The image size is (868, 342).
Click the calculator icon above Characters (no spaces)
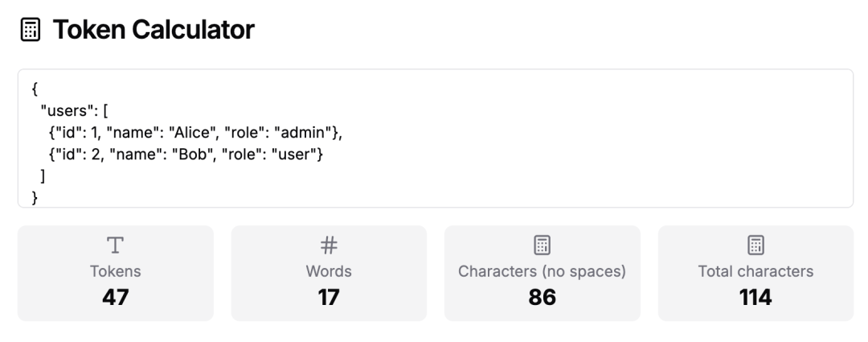[x=542, y=245]
